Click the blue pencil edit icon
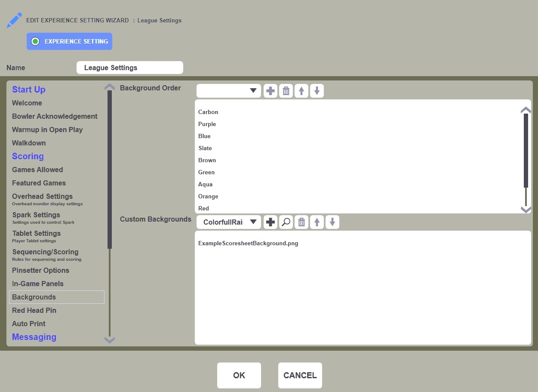The width and height of the screenshot is (538, 392). click(x=14, y=21)
